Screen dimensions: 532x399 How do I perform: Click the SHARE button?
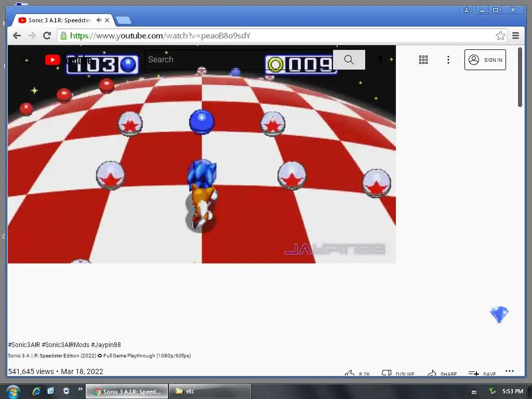point(442,373)
